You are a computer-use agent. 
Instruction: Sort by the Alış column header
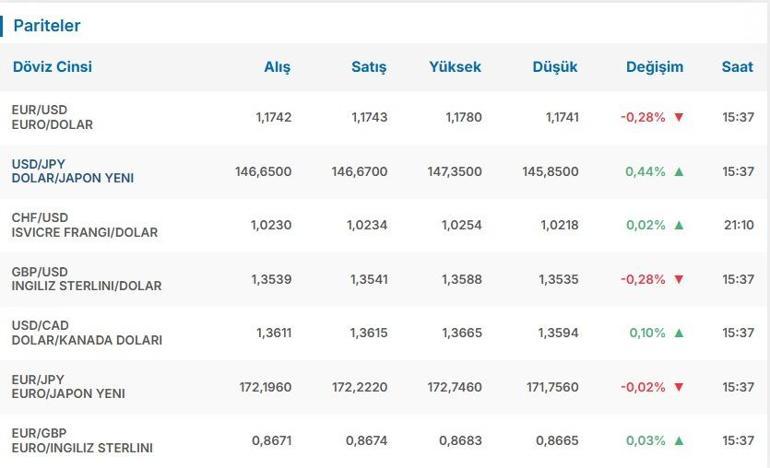[277, 67]
